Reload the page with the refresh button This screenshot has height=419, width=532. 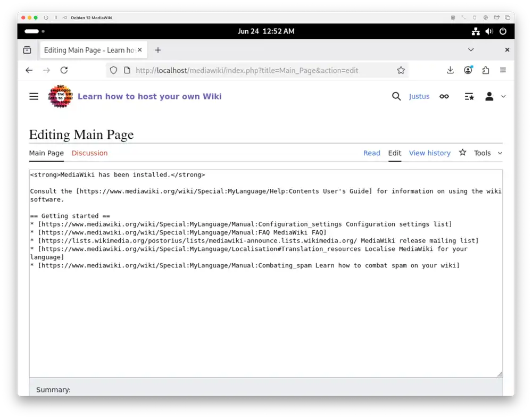tap(64, 70)
